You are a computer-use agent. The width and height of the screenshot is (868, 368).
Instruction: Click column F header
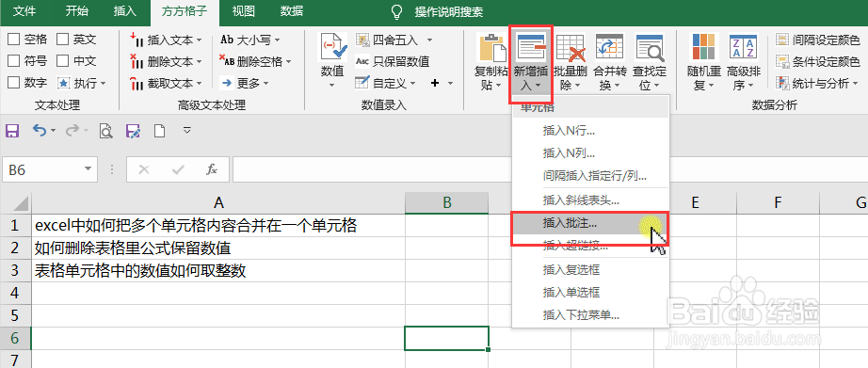click(x=778, y=203)
